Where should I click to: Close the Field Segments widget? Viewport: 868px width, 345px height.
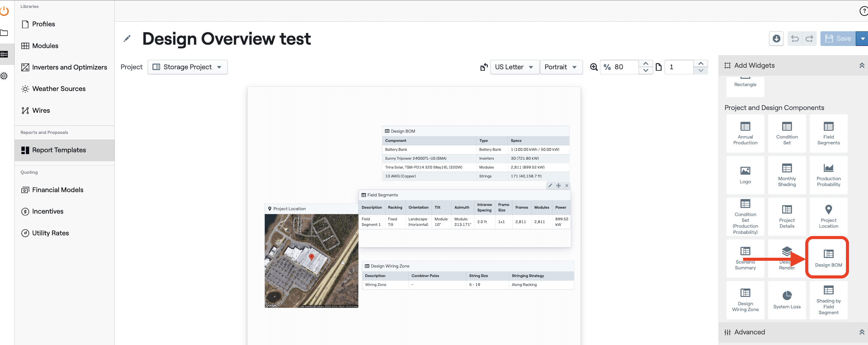tap(567, 186)
